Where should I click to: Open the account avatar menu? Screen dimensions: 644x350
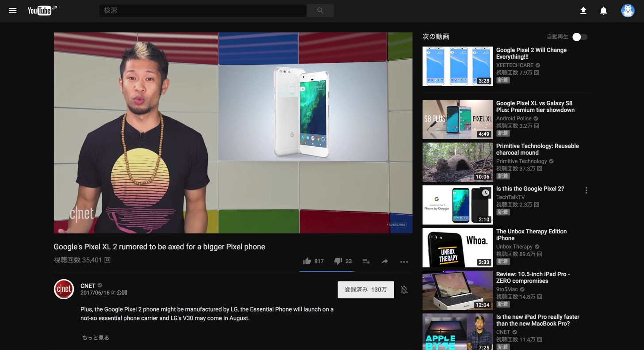pos(628,11)
